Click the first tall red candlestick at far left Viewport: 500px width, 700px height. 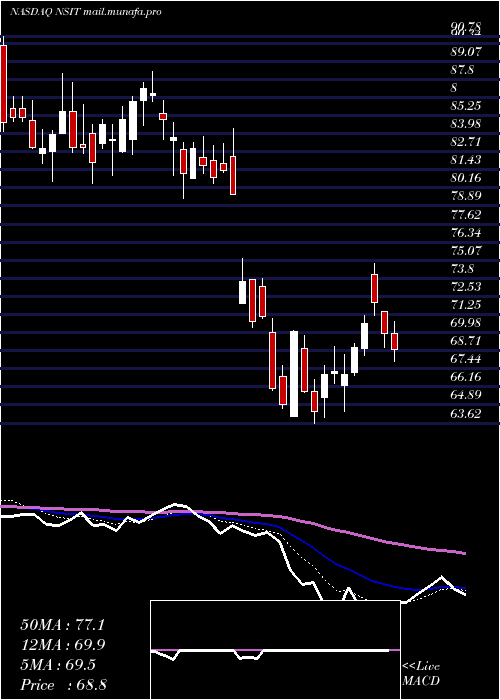pyautogui.click(x=4, y=84)
